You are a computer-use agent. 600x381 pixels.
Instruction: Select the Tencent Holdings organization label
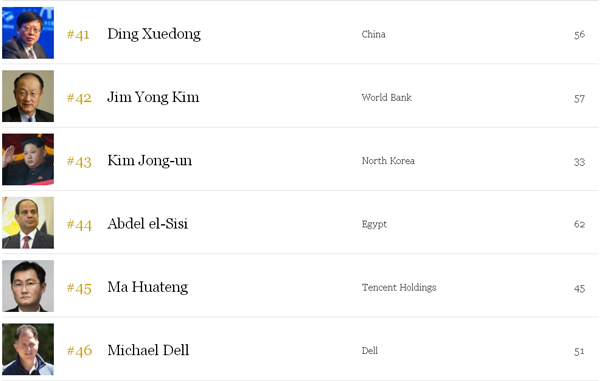click(399, 288)
